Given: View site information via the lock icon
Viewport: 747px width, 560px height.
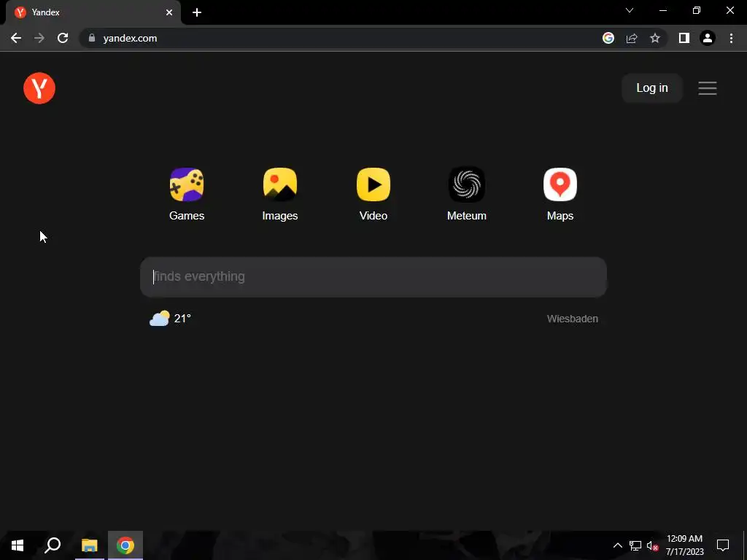Looking at the screenshot, I should tap(92, 38).
